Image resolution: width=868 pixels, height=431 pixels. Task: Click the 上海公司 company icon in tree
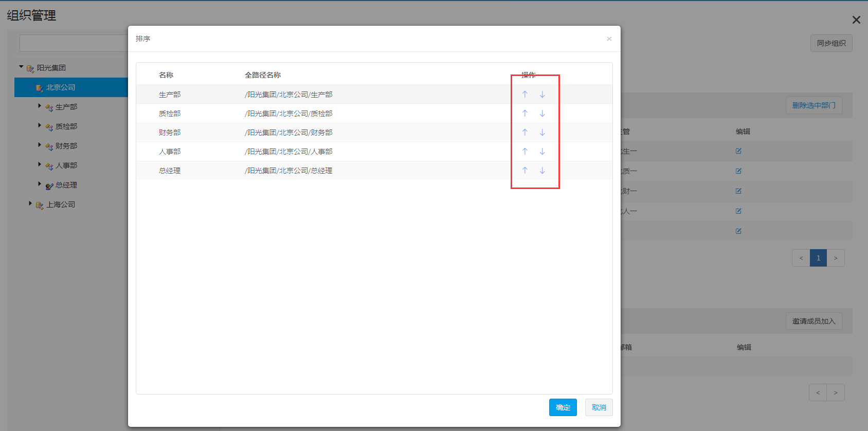click(x=40, y=205)
